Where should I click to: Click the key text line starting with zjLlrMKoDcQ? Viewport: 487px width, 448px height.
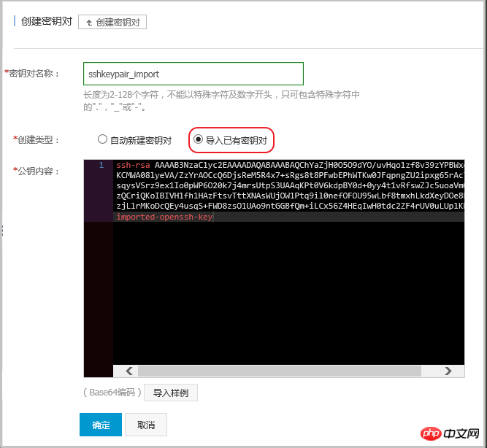pos(290,206)
